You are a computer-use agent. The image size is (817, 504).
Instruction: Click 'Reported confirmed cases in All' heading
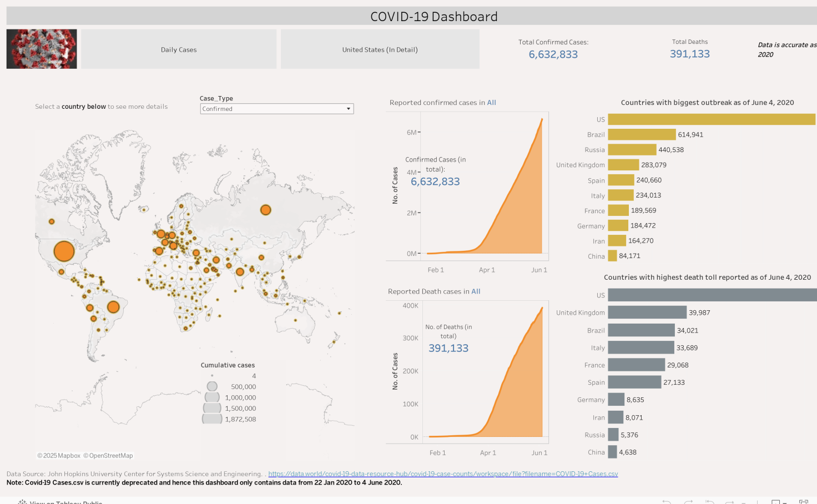click(443, 103)
